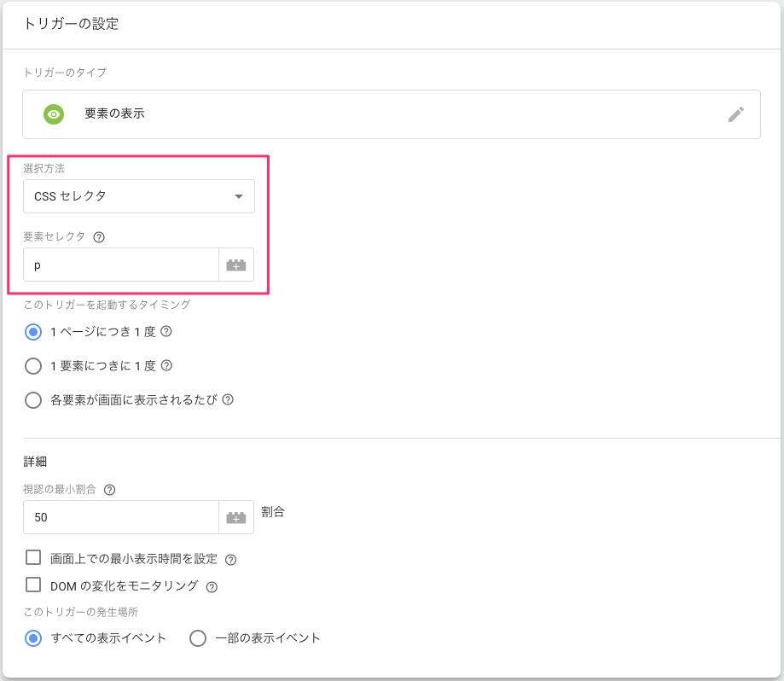The width and height of the screenshot is (784, 681).
Task: Open help icon next to 画面上での最小表示時間を設定
Action: pos(230,560)
